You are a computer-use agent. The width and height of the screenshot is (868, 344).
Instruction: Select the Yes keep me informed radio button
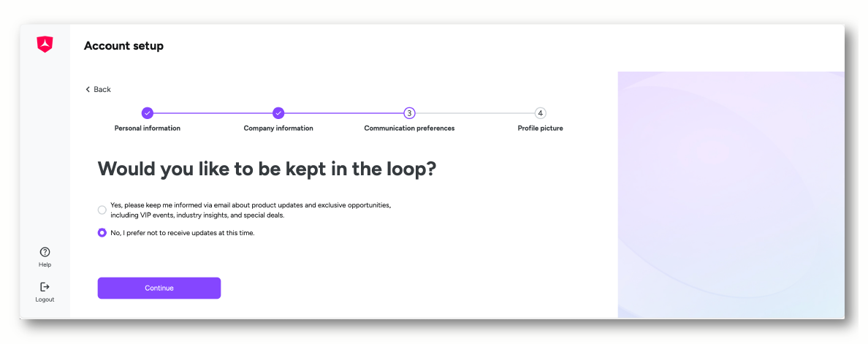[102, 210]
